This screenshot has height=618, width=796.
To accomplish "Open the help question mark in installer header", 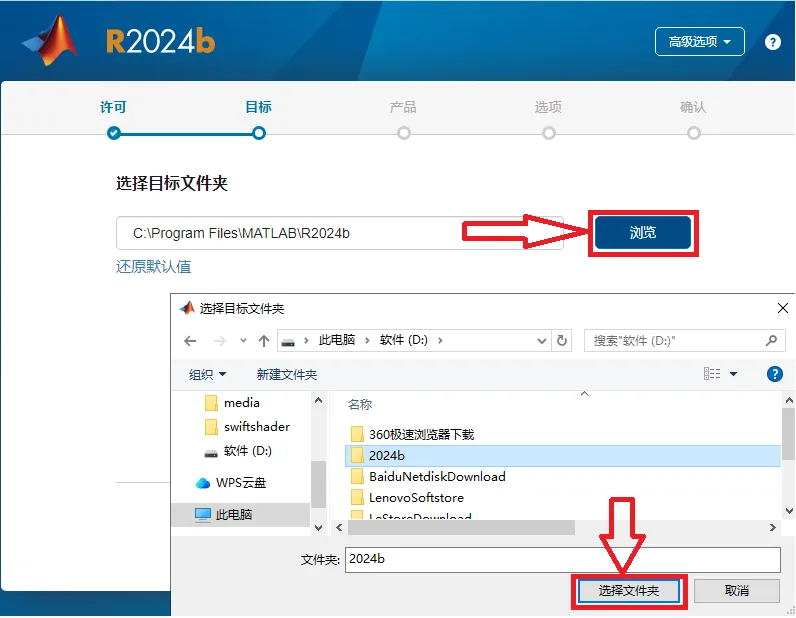I will click(x=773, y=42).
